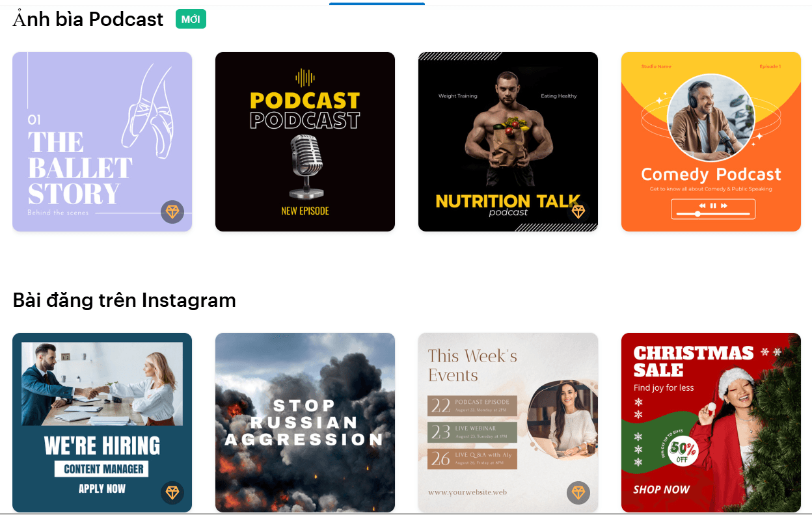Click microphone image in Podcast template

pyautogui.click(x=304, y=166)
